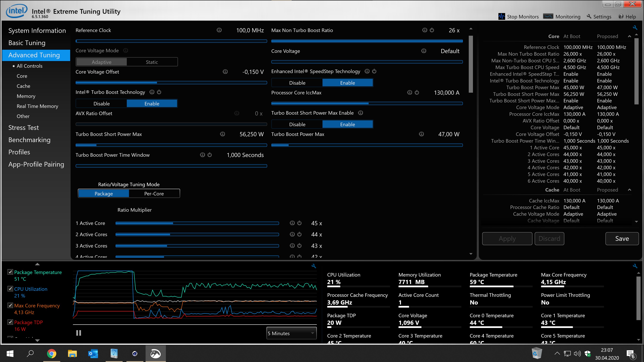The width and height of the screenshot is (644, 362).
Task: Click the Turbo Boost Power Max slider
Action: [x=367, y=145]
